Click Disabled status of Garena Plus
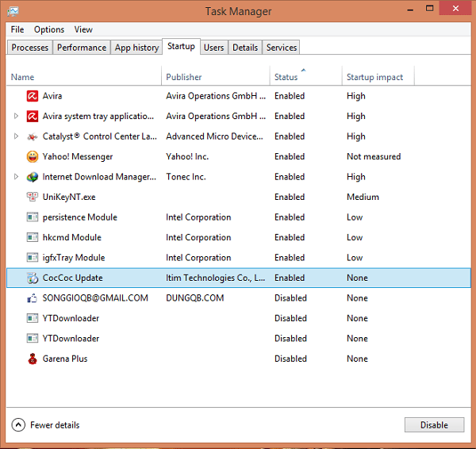This screenshot has height=449, width=476. click(290, 359)
